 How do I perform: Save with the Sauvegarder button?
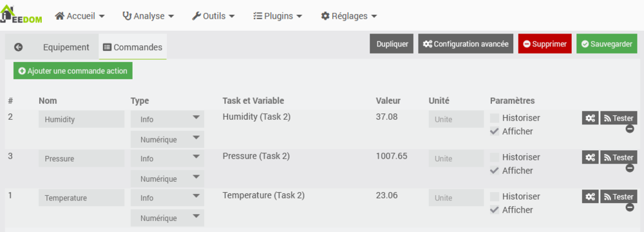[x=607, y=44]
